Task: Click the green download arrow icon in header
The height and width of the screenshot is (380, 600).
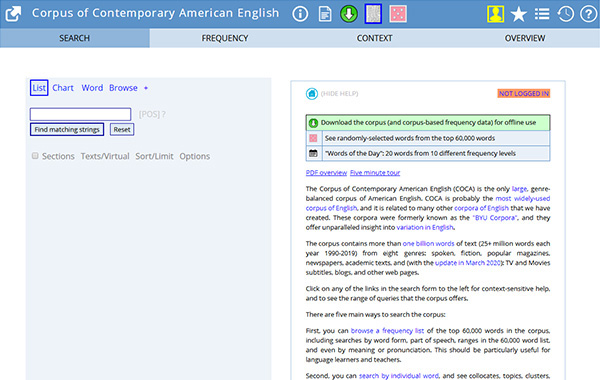Action: 349,14
